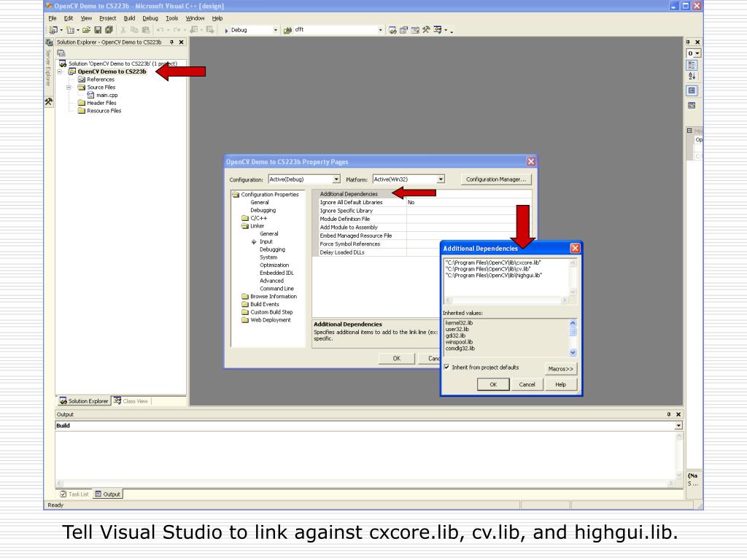Collapse the Misc category in Properties panel
Image resolution: width=747 pixels, height=560 pixels.
pos(689,131)
